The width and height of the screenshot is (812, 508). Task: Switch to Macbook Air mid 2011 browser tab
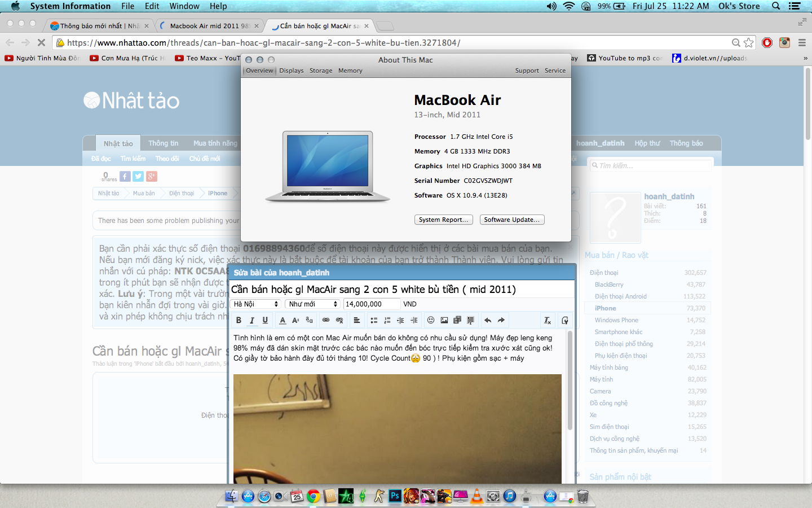click(210, 26)
